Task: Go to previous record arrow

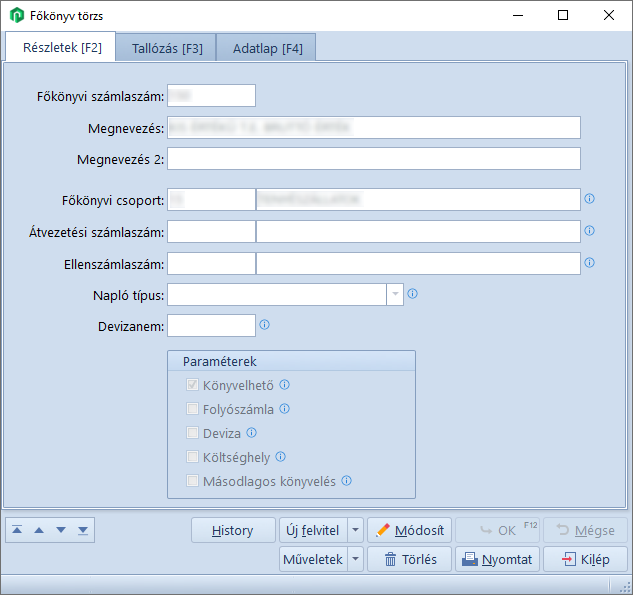Action: coord(39,529)
